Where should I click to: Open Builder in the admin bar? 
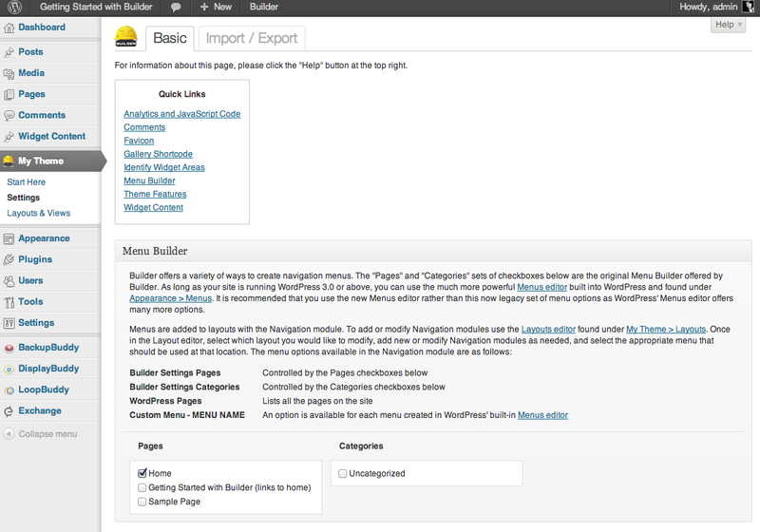264,7
